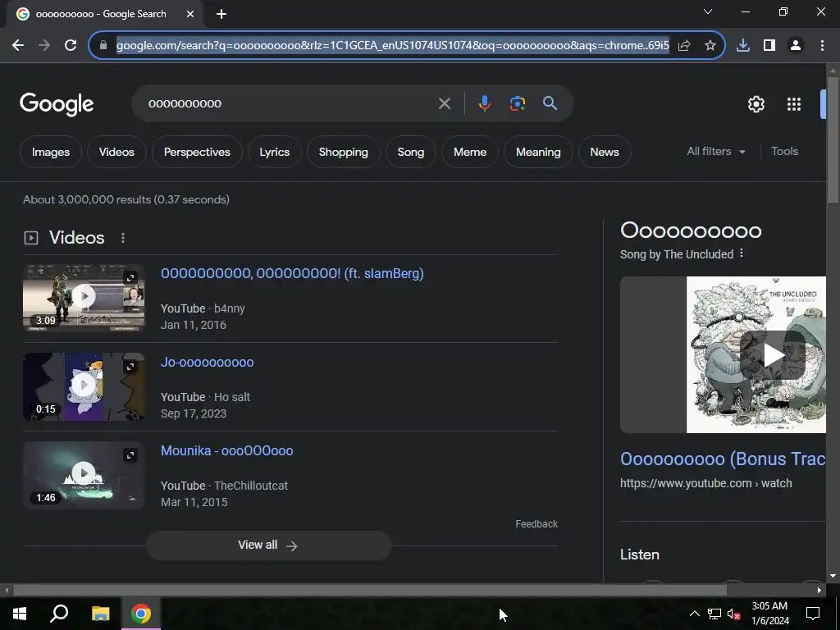Click the Feedback link under videos
This screenshot has height=630, width=840.
(536, 524)
